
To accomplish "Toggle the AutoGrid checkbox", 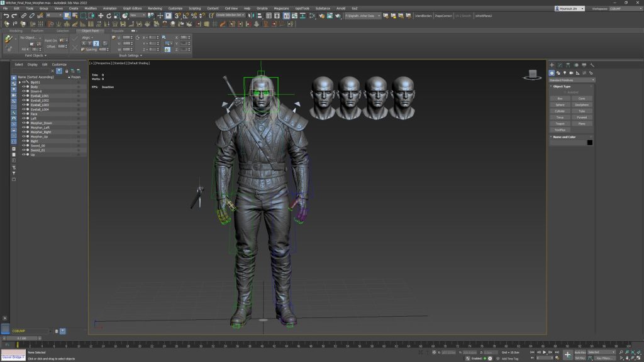I will [x=565, y=92].
